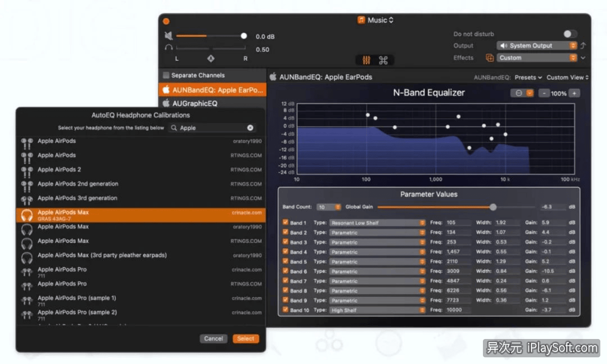Expand the effects chevron beside Custom
This screenshot has width=607, height=364.
click(583, 58)
